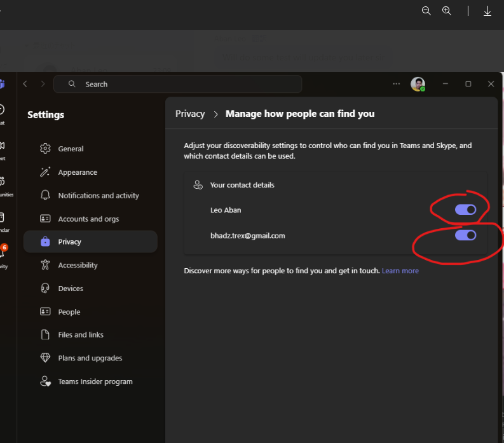This screenshot has height=443, width=504.
Task: Click the People contact card icon
Action: (45, 311)
